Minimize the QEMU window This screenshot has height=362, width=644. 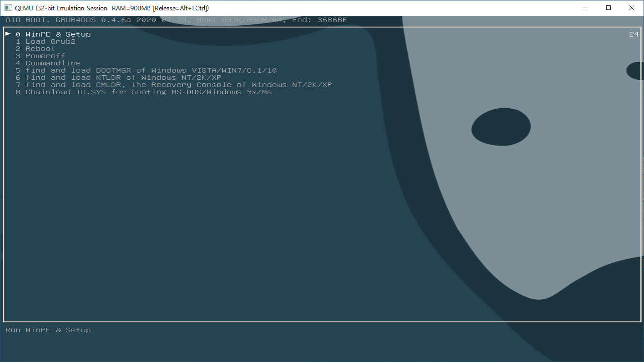click(585, 8)
